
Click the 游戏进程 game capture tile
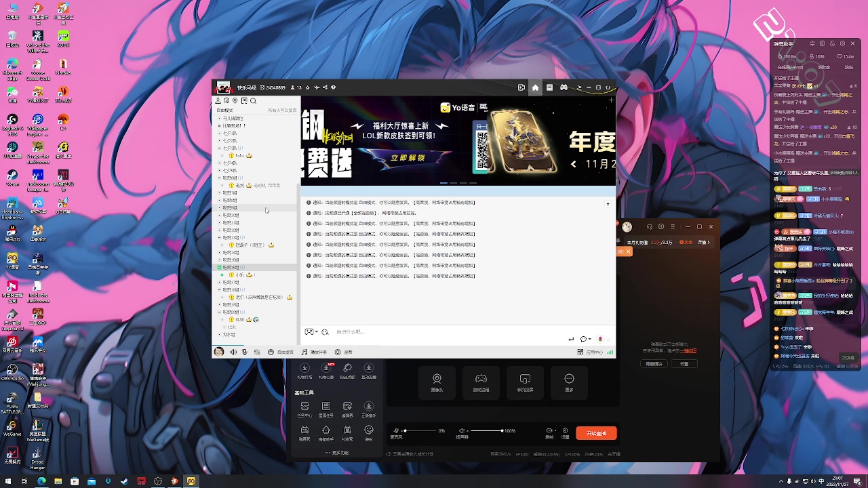(x=481, y=383)
